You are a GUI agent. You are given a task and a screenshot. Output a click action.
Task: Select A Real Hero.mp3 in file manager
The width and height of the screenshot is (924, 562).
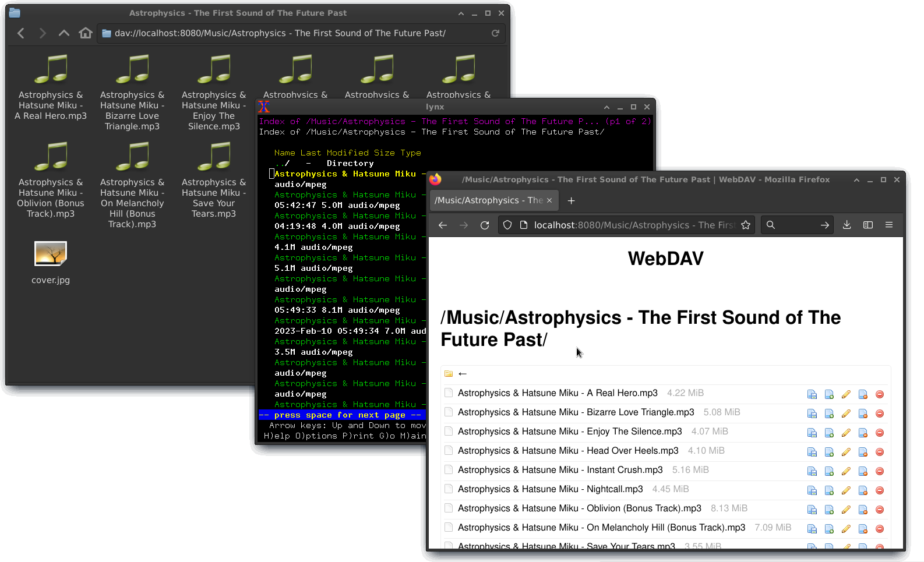pos(51,87)
